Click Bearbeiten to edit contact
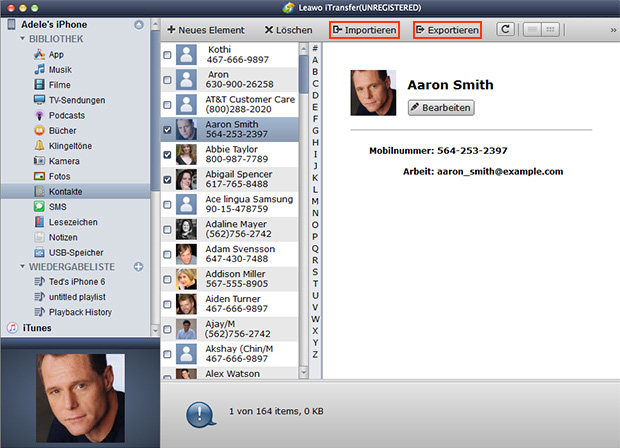 point(441,108)
